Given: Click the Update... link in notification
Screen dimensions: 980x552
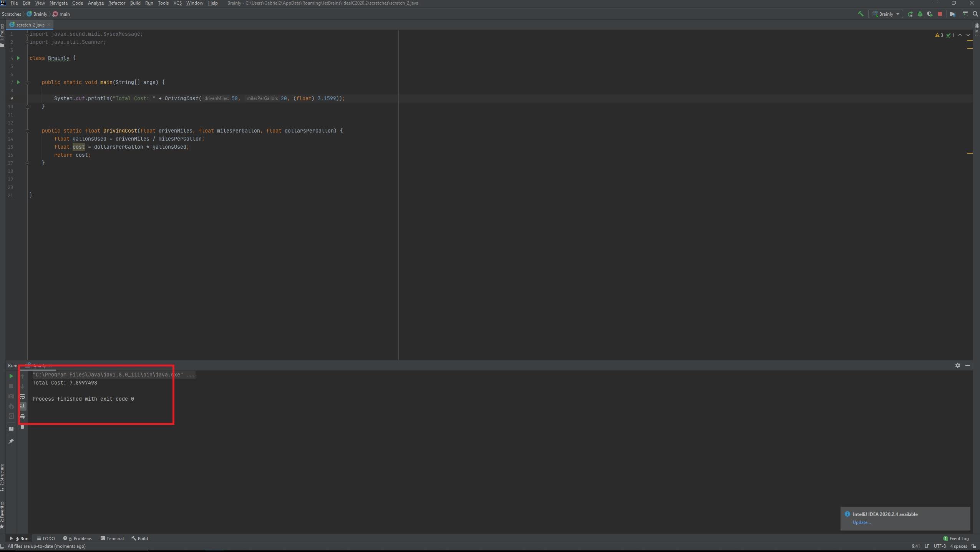Looking at the screenshot, I should tap(861, 522).
